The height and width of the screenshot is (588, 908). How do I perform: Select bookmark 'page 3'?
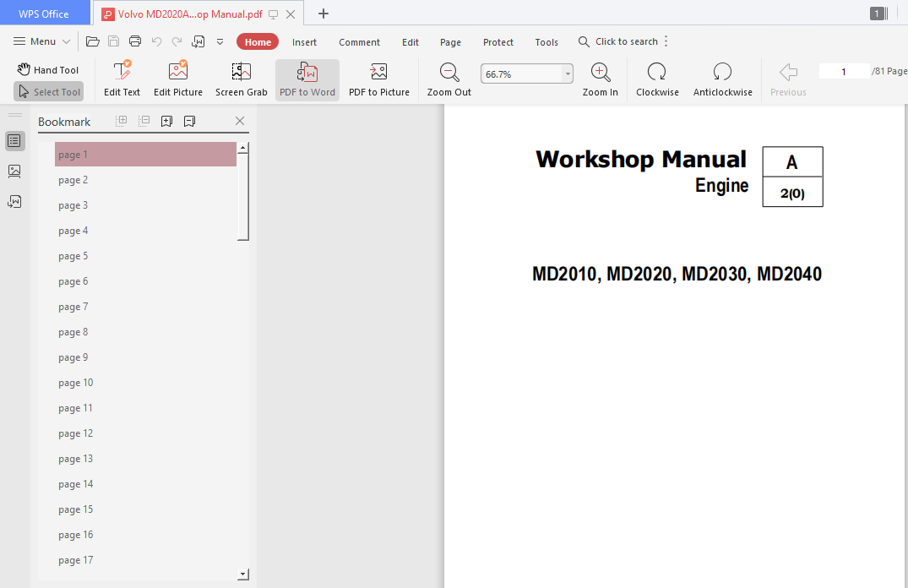pyautogui.click(x=145, y=205)
